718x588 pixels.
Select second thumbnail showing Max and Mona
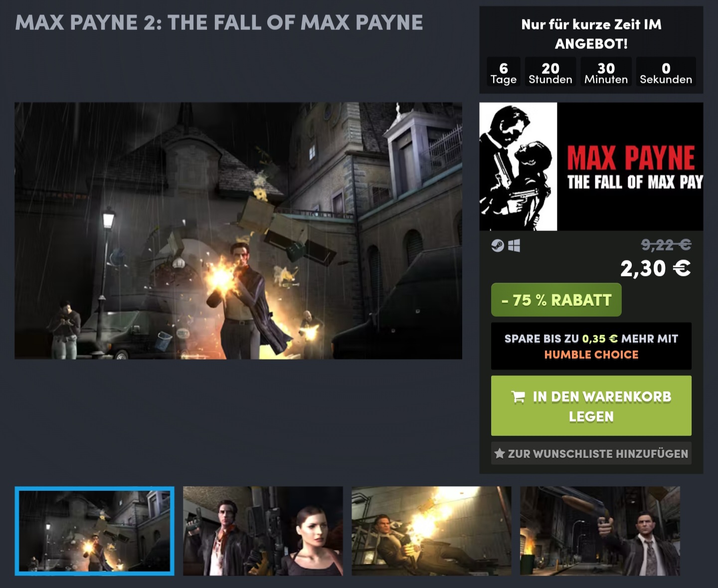click(263, 531)
